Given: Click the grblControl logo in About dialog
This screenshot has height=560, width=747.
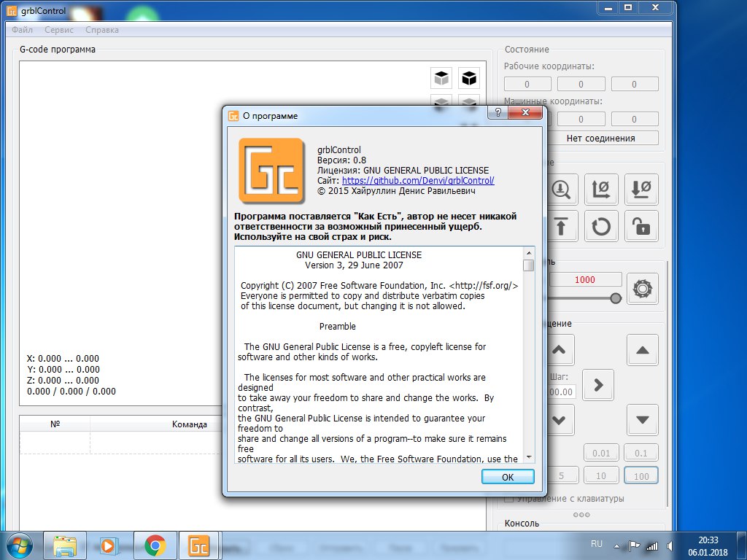Looking at the screenshot, I should click(271, 171).
